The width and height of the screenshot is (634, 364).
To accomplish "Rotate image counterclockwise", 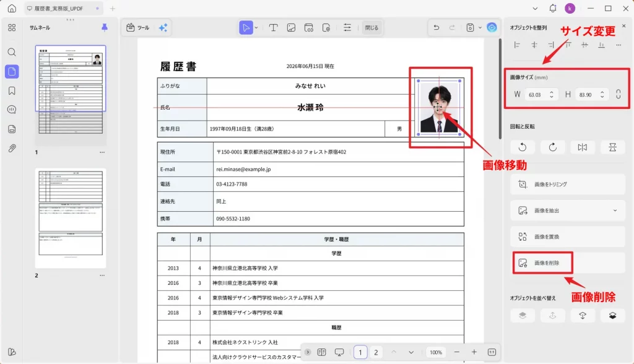I will (523, 147).
